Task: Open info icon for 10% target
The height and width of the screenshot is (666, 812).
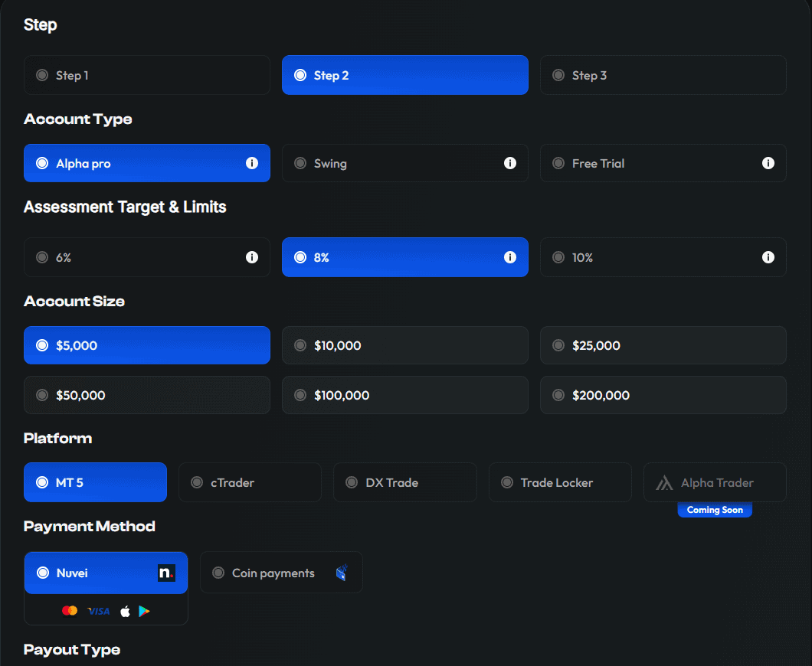Action: pos(768,257)
